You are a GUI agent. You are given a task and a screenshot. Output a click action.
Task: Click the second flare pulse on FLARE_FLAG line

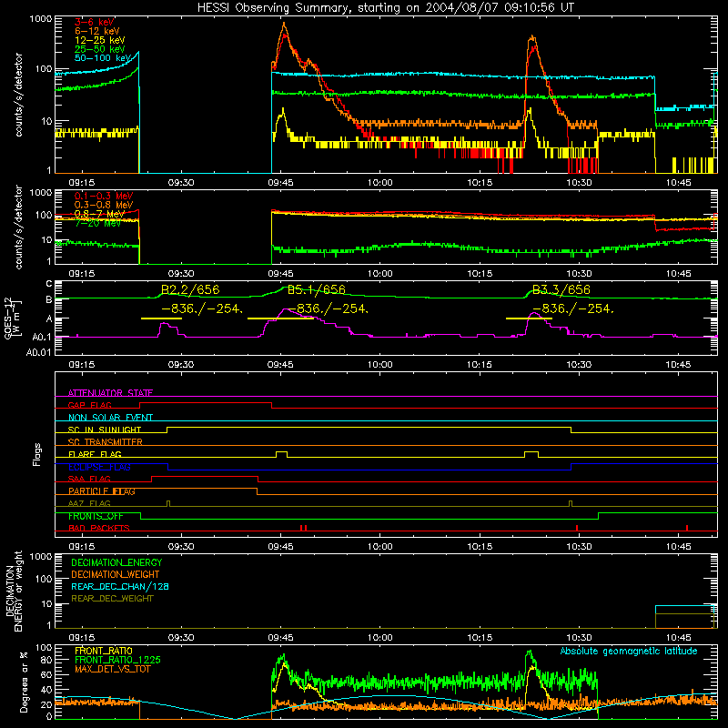[x=531, y=454]
